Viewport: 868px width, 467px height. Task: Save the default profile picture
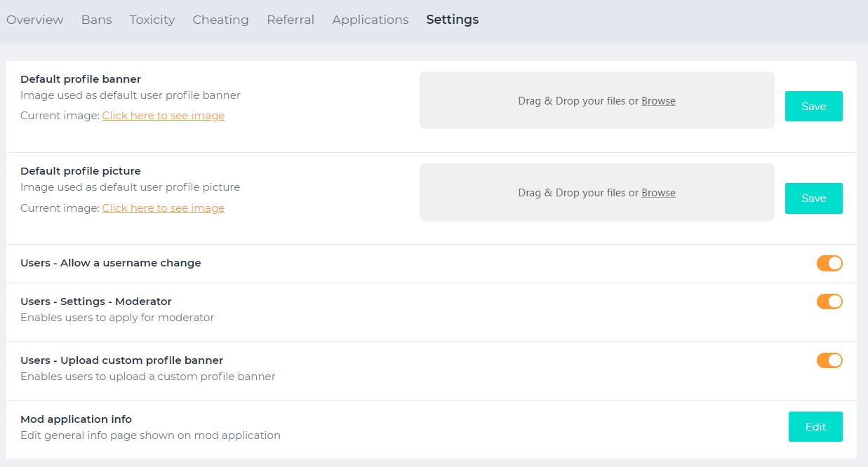point(813,198)
